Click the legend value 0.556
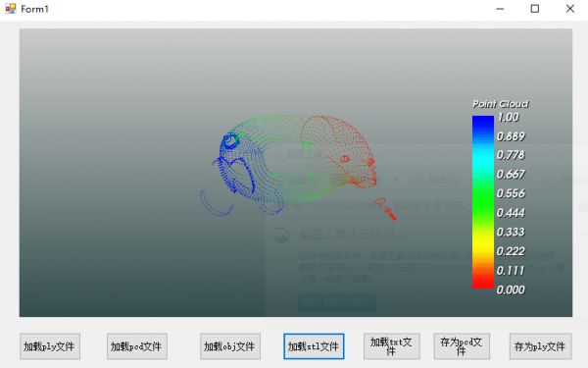 (x=511, y=193)
